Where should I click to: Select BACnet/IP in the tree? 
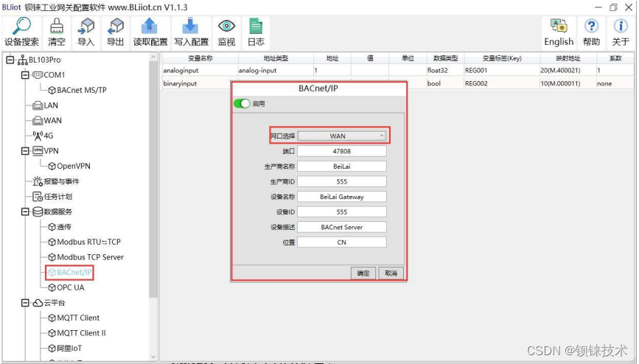click(74, 273)
